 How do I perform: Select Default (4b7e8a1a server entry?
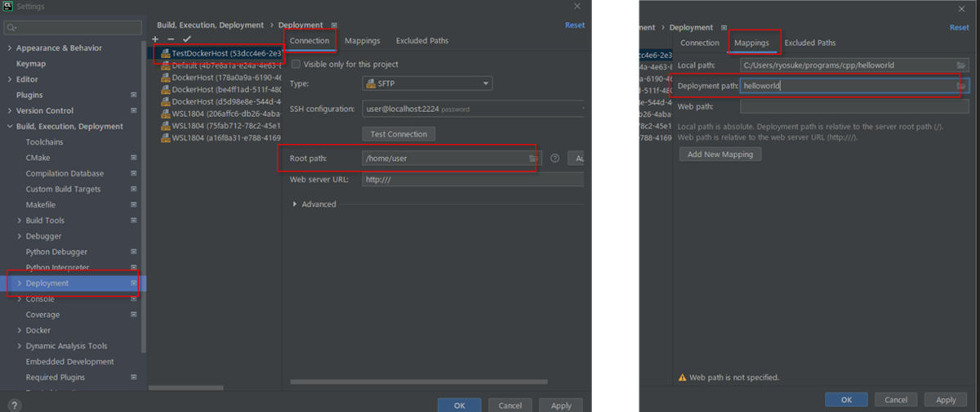click(x=220, y=65)
